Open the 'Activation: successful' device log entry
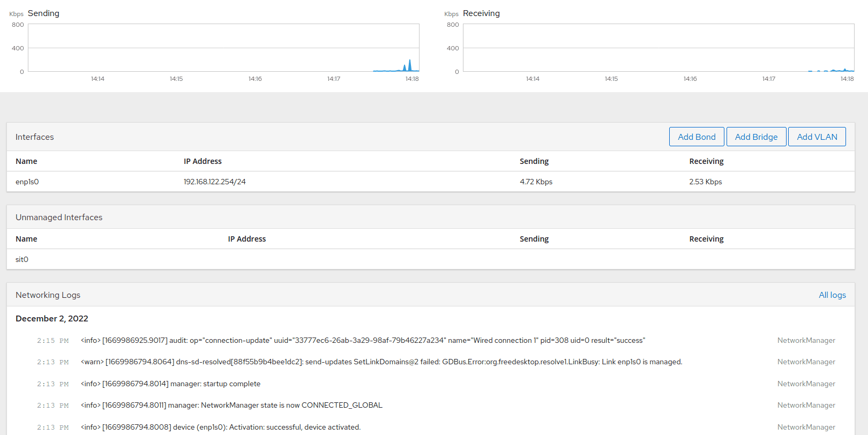This screenshot has width=868, height=435. (220, 427)
